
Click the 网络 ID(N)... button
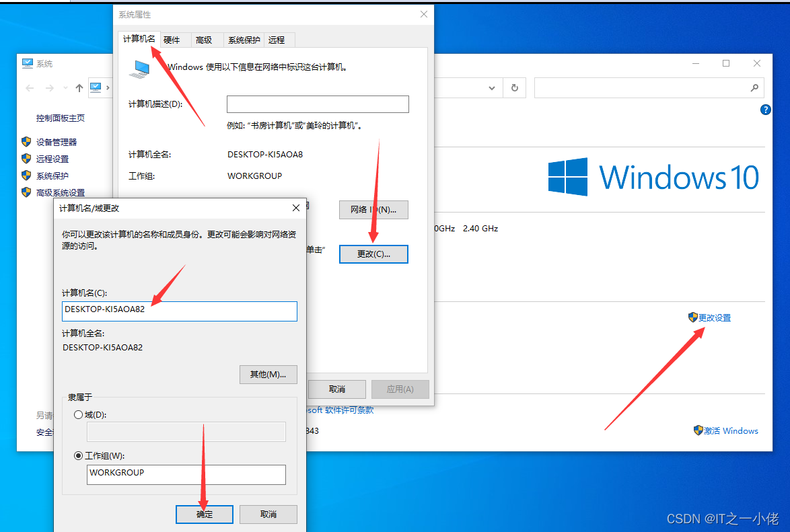point(373,210)
